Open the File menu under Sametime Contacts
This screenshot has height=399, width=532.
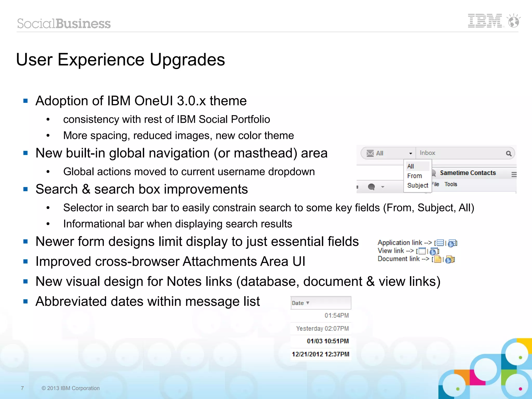click(x=436, y=184)
